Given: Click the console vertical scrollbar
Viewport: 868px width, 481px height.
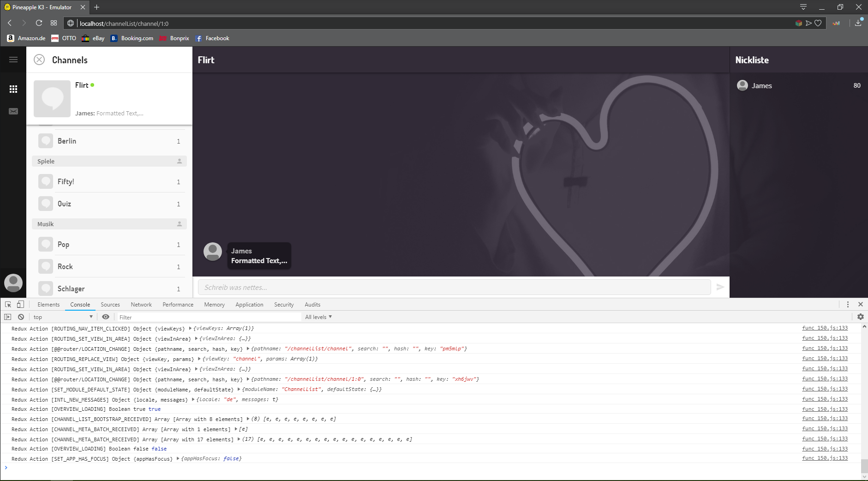Looking at the screenshot, I should pyautogui.click(x=864, y=465).
